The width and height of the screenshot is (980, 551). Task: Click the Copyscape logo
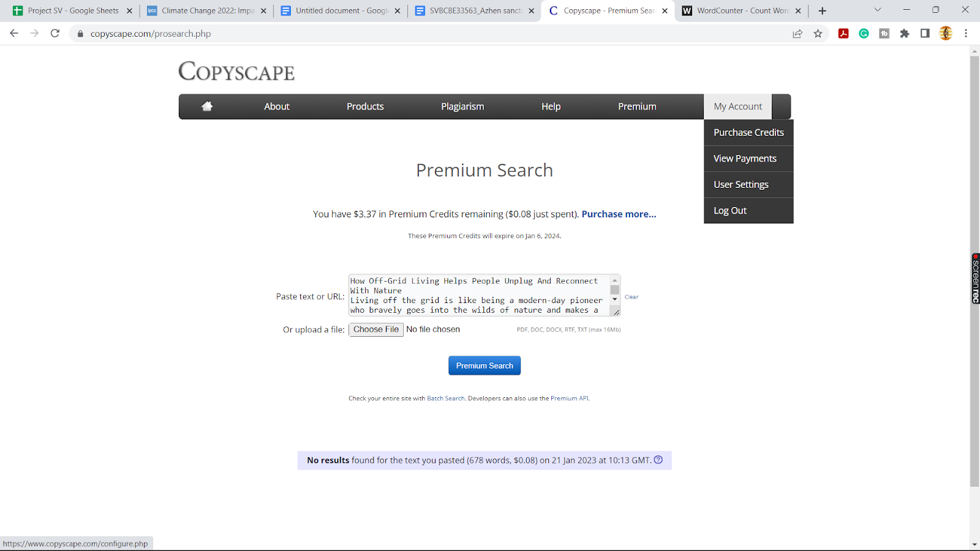point(236,72)
